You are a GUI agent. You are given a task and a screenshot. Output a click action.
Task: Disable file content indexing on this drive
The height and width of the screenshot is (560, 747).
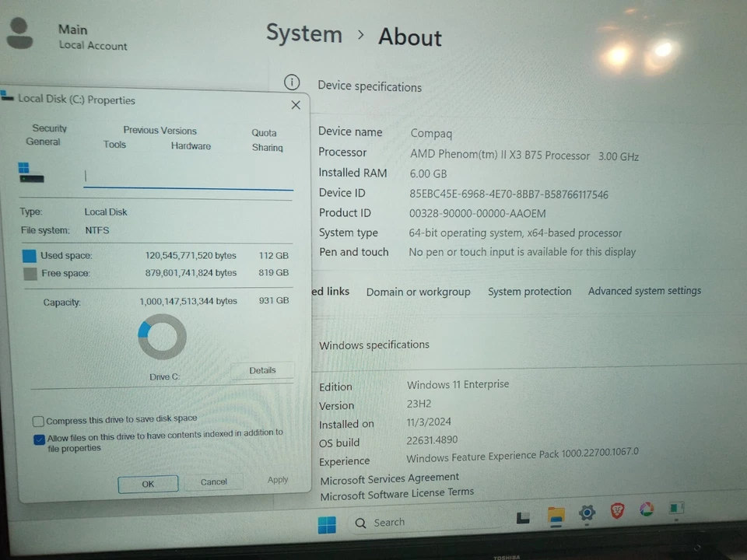(39, 440)
